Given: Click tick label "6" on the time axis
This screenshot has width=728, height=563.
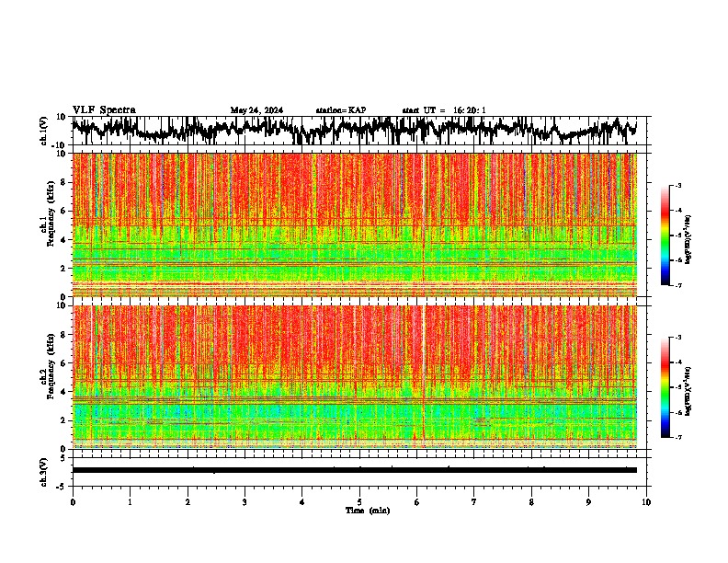Looking at the screenshot, I should [417, 502].
